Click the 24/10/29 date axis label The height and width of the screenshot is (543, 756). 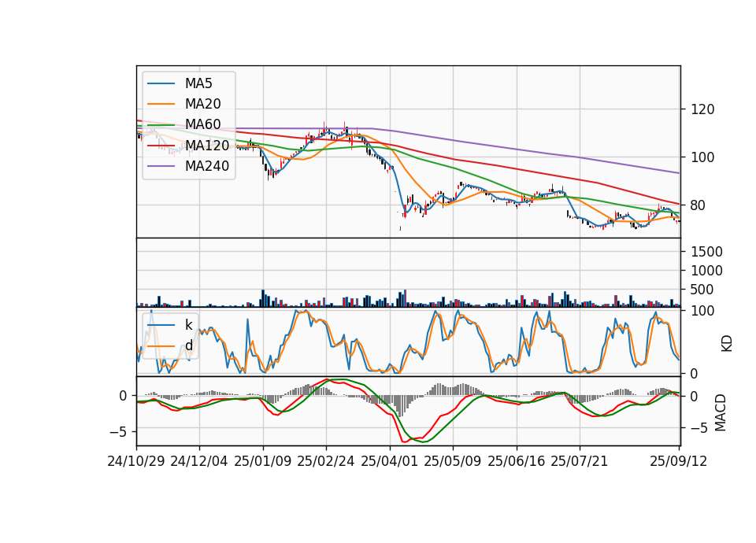pyautogui.click(x=136, y=461)
